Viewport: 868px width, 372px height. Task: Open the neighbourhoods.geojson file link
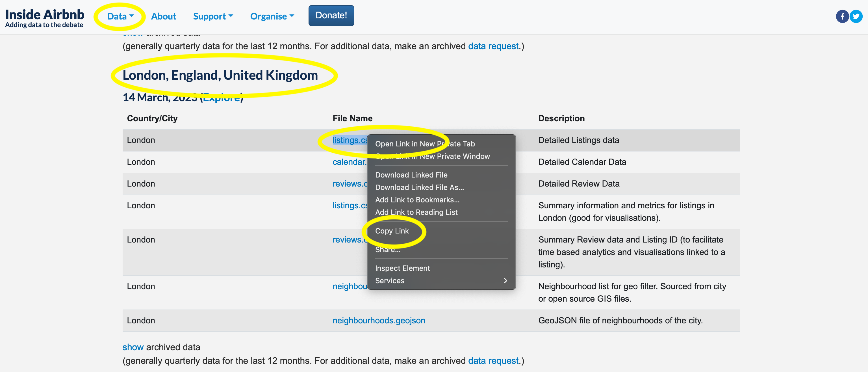[x=378, y=321]
